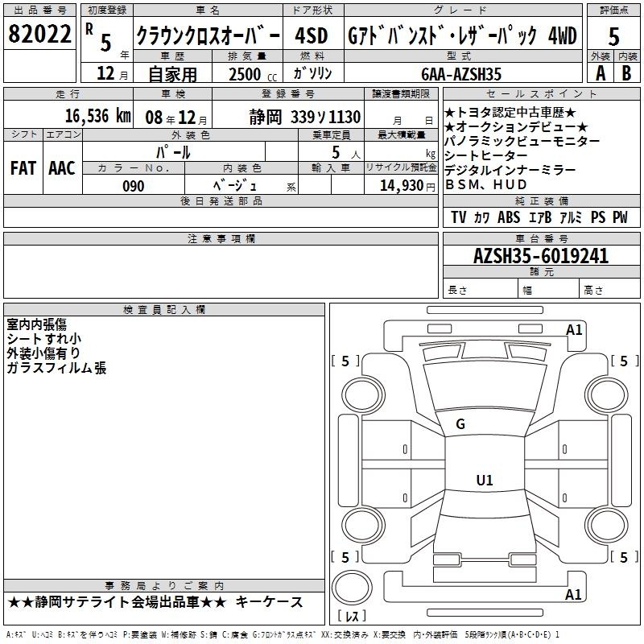The height and width of the screenshot is (644, 644).
Task: Select the mileage value 16,536 km
Action: click(97, 116)
